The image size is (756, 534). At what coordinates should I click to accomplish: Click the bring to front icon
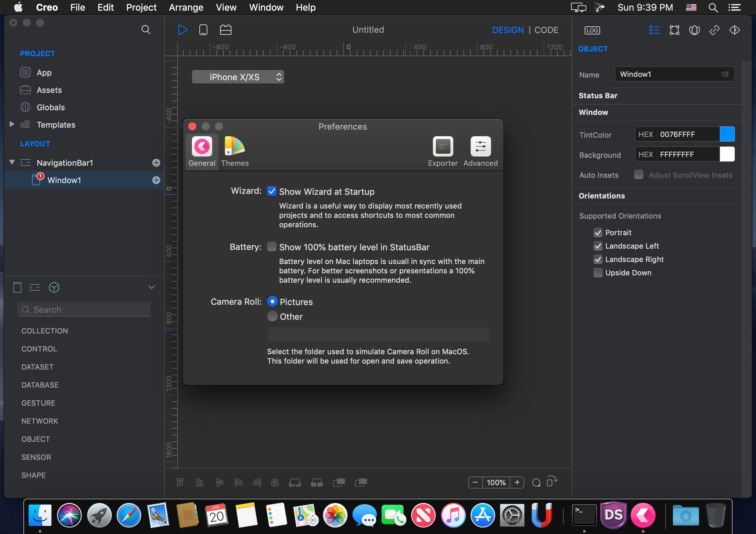coord(339,482)
